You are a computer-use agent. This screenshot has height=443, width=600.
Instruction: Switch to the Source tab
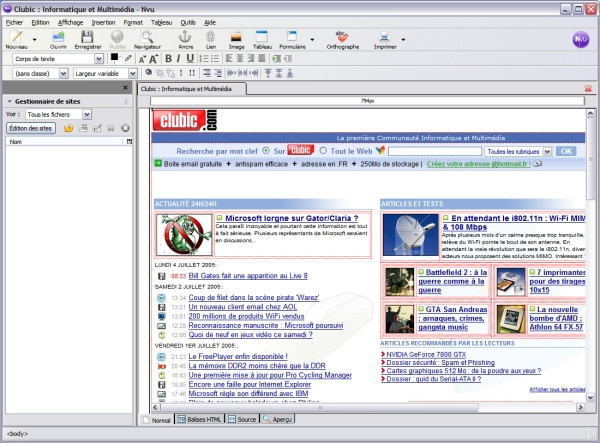(x=242, y=419)
